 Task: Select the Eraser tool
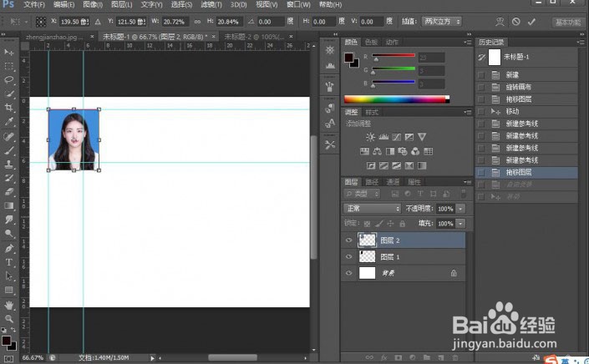coord(8,192)
